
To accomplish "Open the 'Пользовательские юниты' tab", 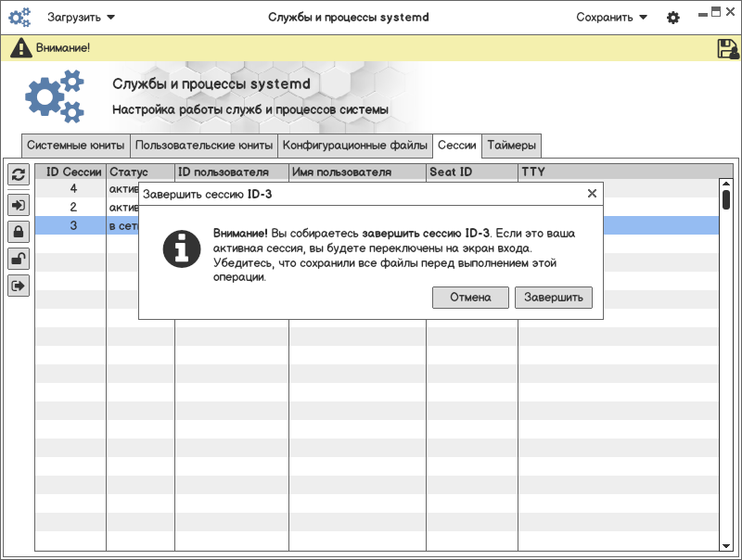I will tap(204, 146).
